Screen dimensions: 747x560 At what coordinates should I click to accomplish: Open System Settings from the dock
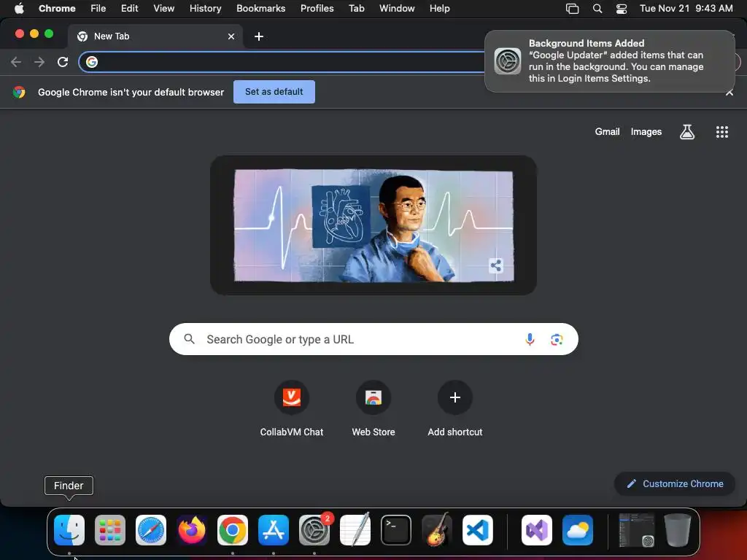click(314, 529)
